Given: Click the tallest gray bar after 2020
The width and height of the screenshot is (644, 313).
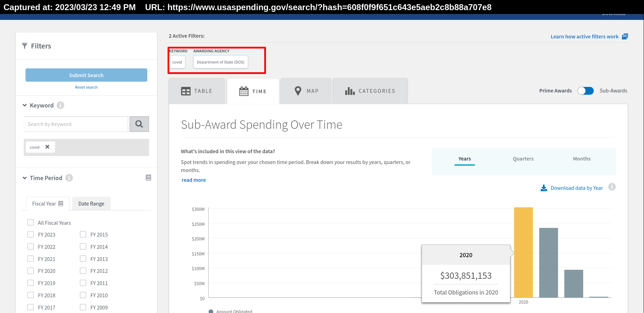Looking at the screenshot, I should (548, 263).
